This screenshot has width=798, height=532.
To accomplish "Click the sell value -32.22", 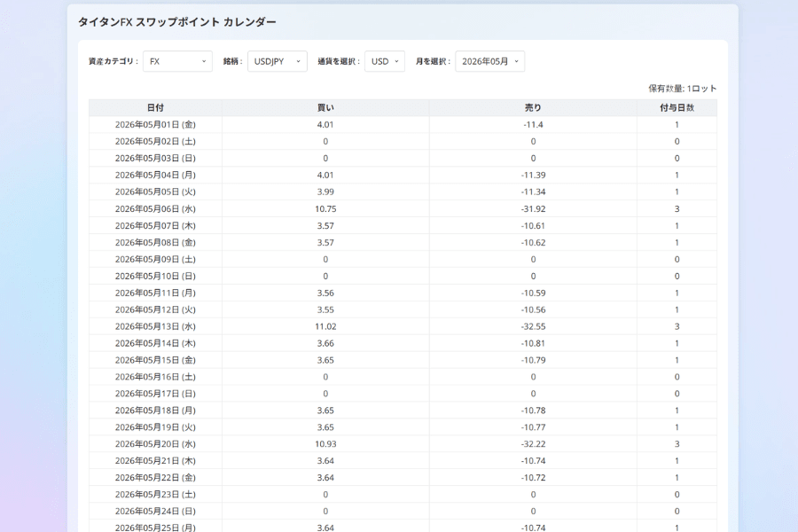I will 533,444.
